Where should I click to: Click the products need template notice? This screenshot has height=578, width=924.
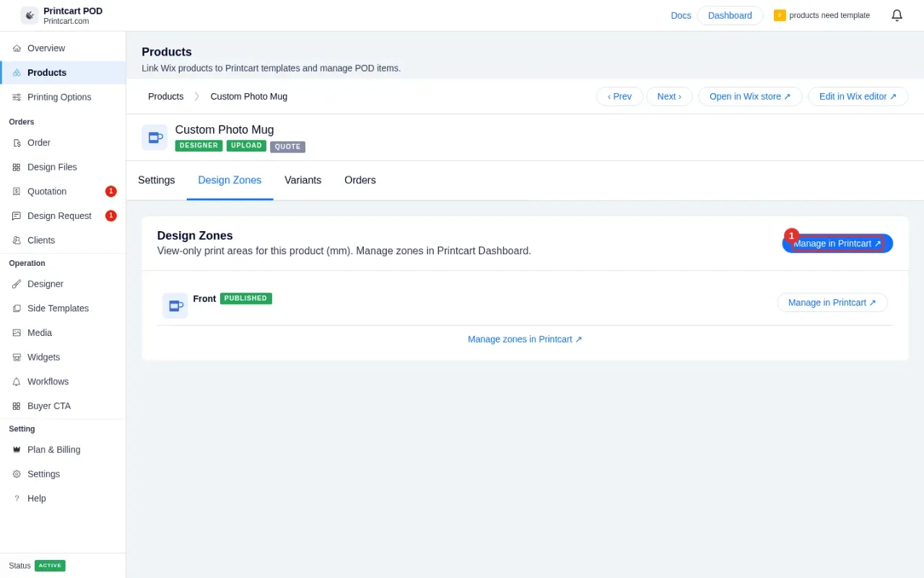(821, 15)
